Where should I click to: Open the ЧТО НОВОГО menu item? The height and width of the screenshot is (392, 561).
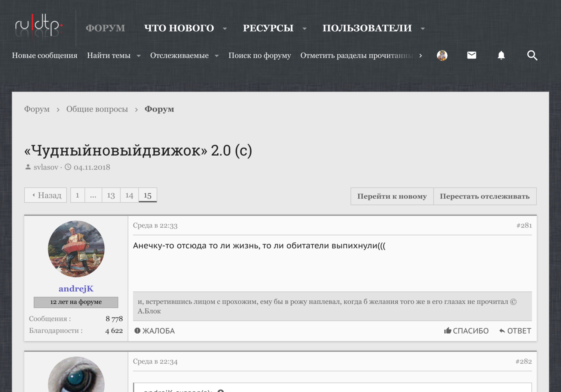pyautogui.click(x=179, y=28)
